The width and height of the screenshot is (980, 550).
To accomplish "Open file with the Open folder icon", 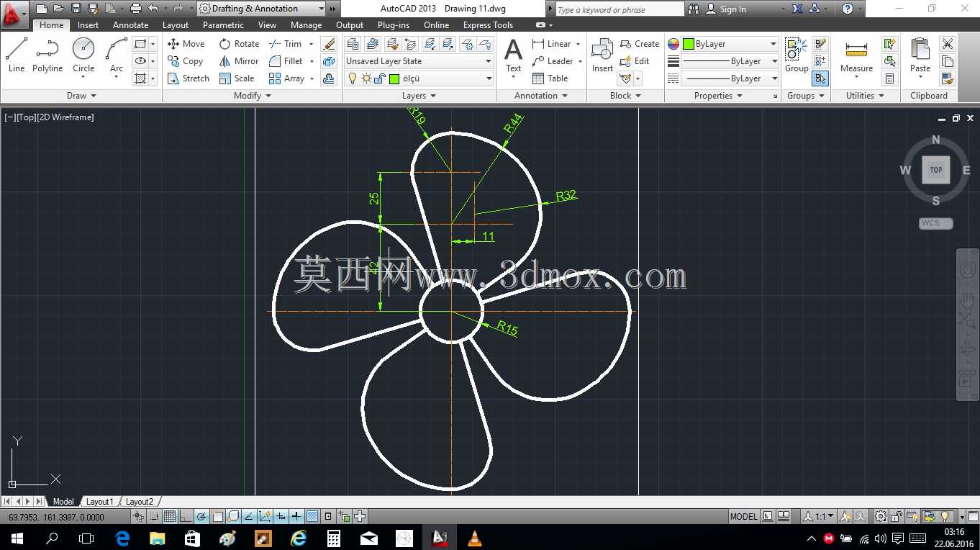I will point(58,9).
